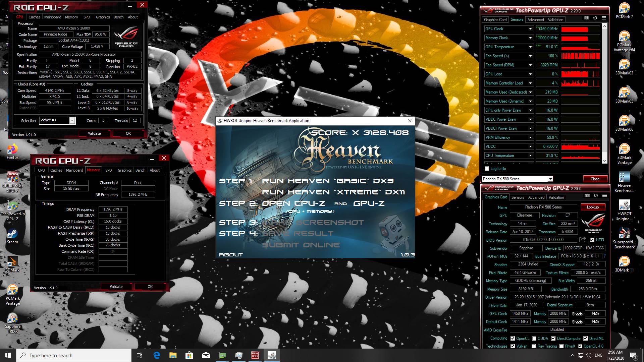Open CPUID ROG CPU-Z desktop icon
644x362 pixels.
tap(12, 182)
